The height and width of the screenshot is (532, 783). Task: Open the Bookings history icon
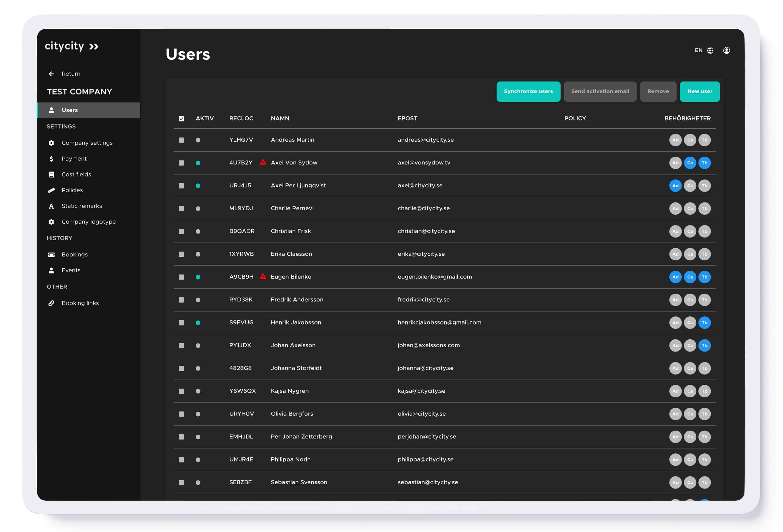pyautogui.click(x=51, y=254)
